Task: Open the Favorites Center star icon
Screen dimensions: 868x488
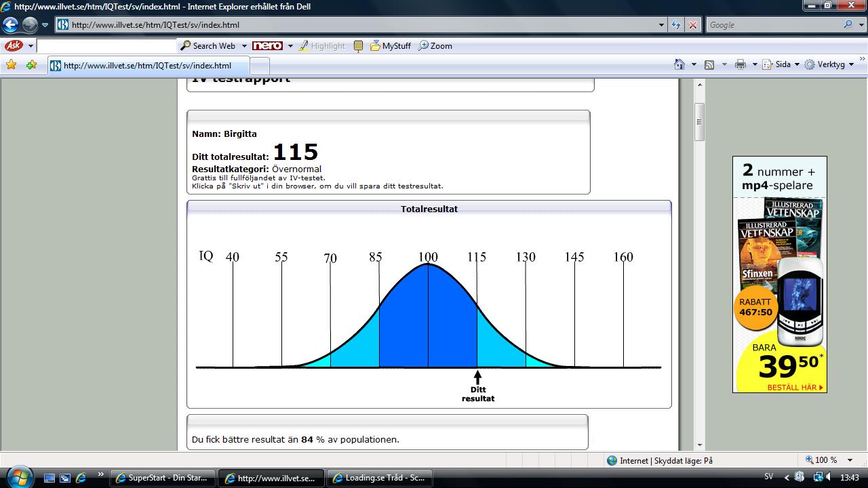Action: tap(11, 65)
